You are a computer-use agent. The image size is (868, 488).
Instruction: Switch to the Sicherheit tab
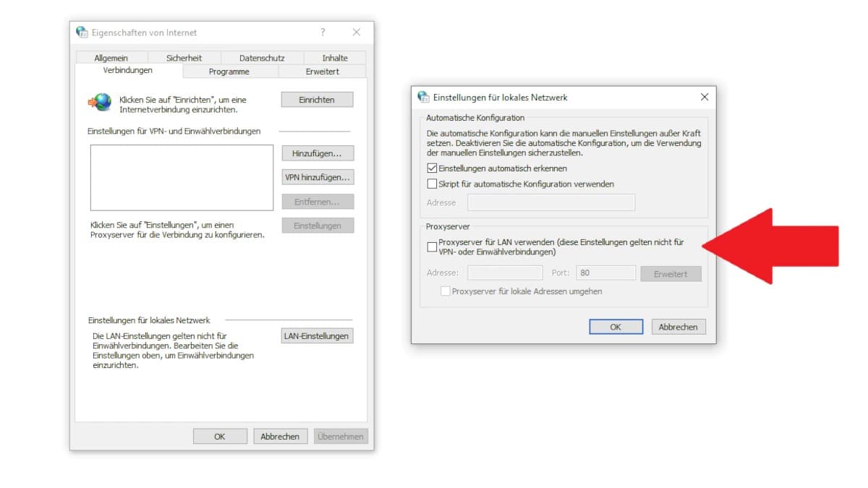click(x=184, y=58)
